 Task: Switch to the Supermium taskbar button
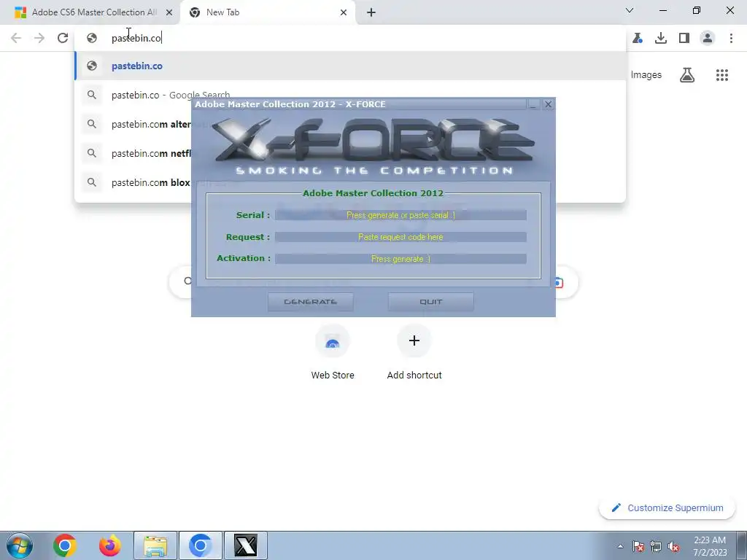(x=200, y=545)
